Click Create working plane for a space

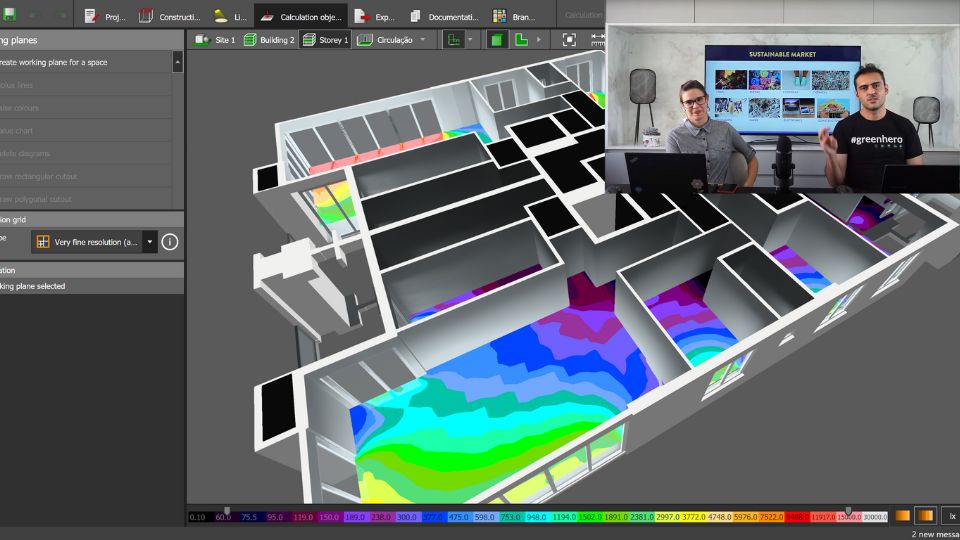click(x=60, y=62)
